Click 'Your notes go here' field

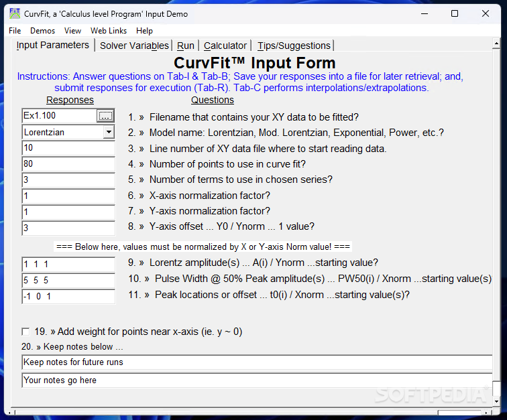257,380
